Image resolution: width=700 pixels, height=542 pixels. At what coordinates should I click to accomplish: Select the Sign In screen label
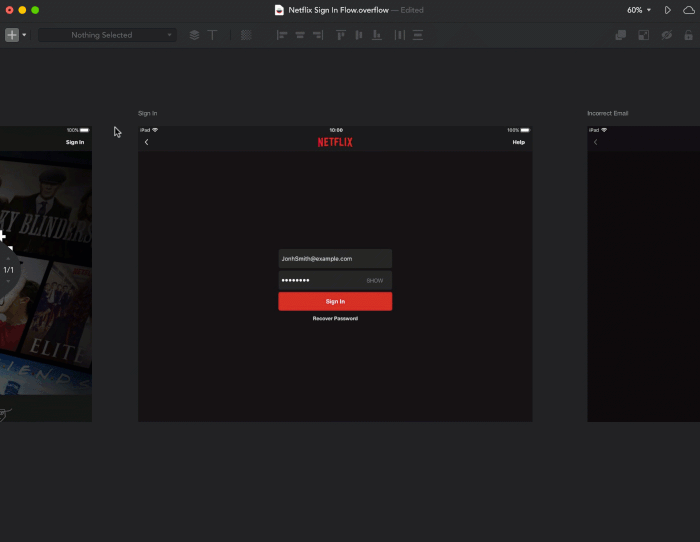(147, 113)
